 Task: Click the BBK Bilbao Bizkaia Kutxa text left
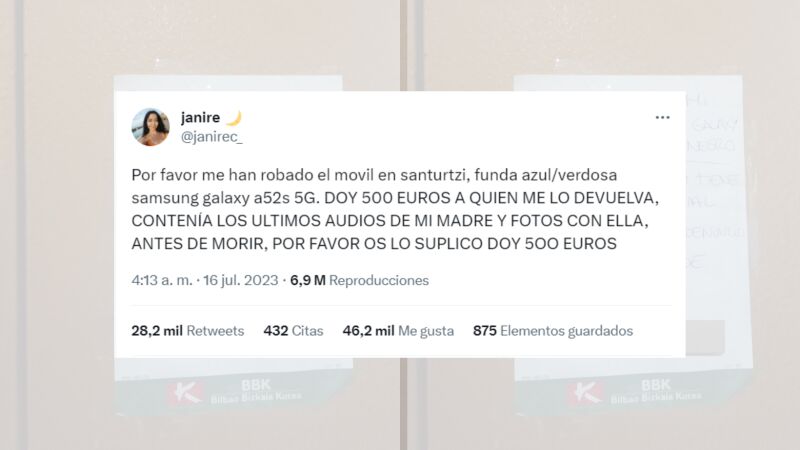(256, 391)
